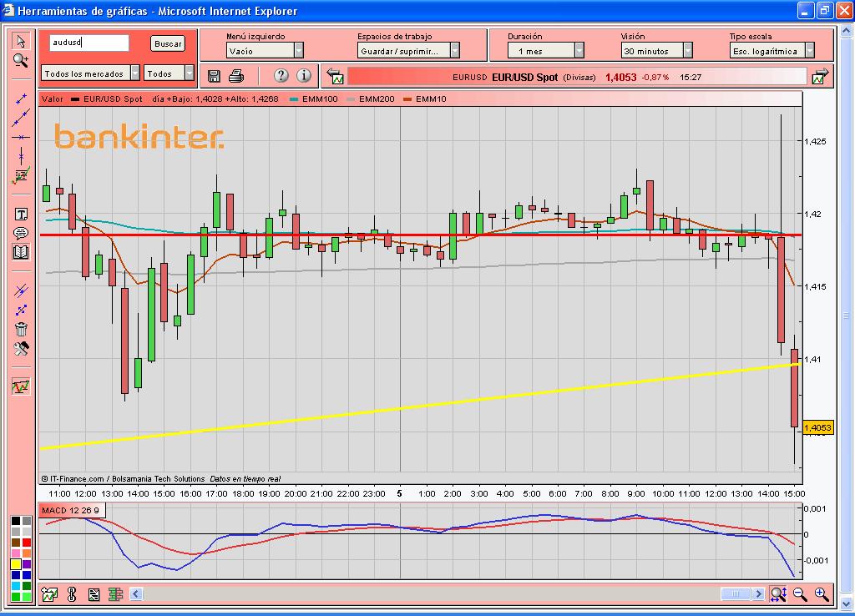Open the hammer and wrench settings tool
The width and height of the screenshot is (855, 616).
coord(21,348)
